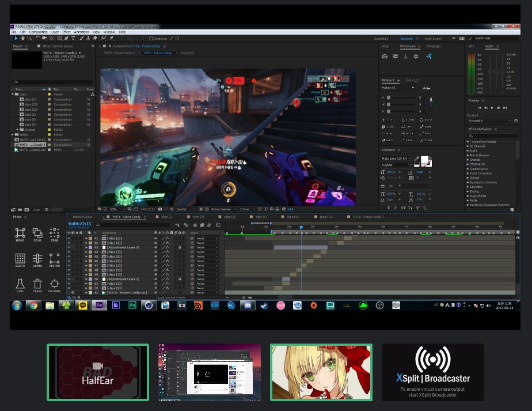
Task: Choose the Rotation tool in toolbar
Action: (x=37, y=39)
